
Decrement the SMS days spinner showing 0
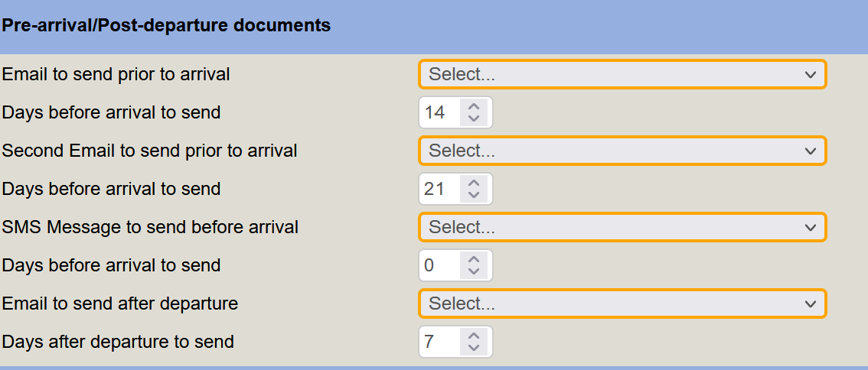point(474,271)
